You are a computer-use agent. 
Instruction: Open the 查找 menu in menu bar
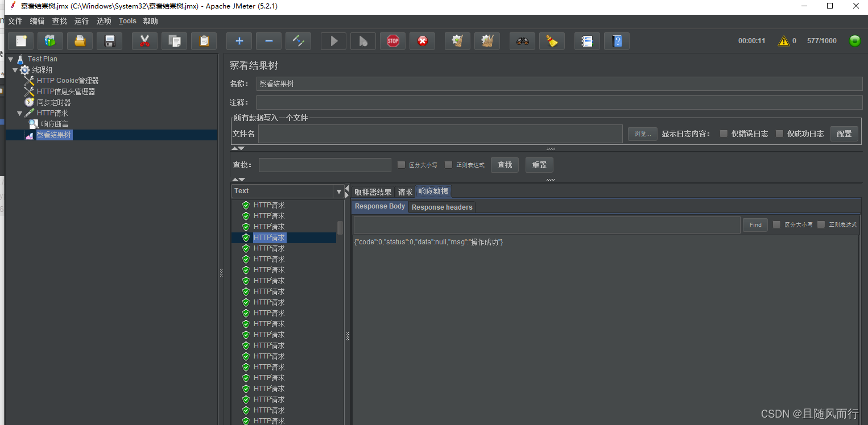pos(59,21)
